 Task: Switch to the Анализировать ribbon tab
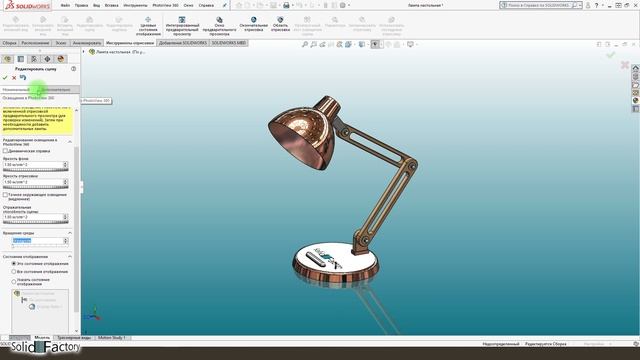click(87, 43)
